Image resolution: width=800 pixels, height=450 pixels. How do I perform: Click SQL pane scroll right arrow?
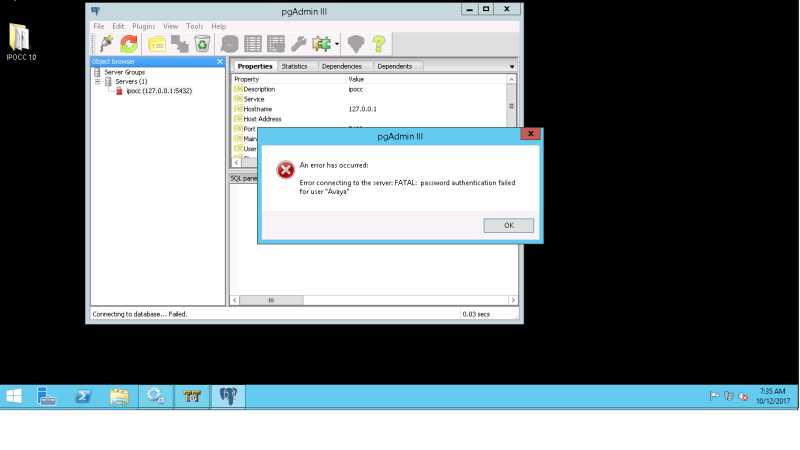click(x=513, y=301)
